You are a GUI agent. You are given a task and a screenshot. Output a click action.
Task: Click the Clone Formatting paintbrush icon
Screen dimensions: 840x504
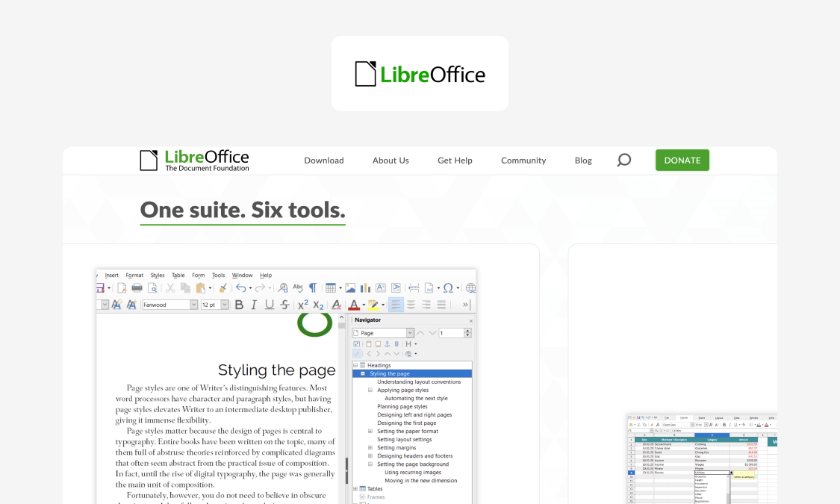tap(223, 287)
